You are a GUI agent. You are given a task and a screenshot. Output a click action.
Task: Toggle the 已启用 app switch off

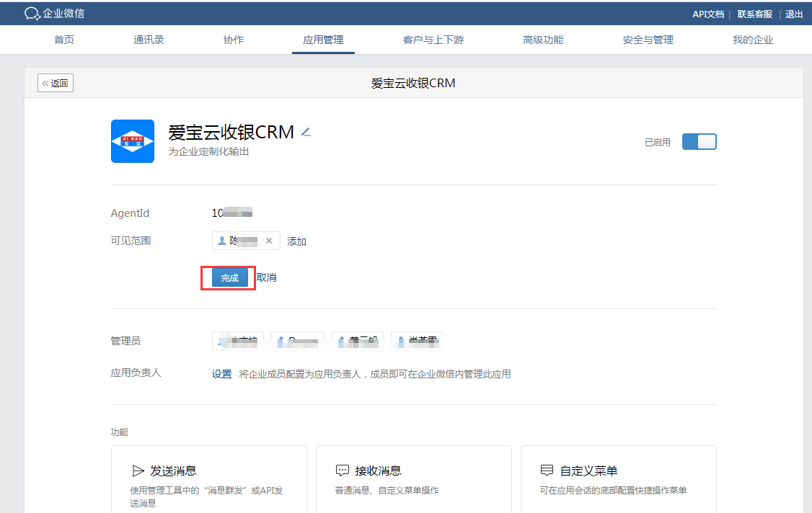click(x=699, y=142)
